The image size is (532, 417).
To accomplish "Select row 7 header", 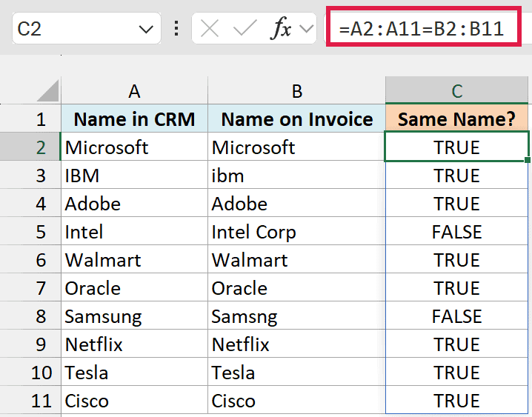I will (x=30, y=288).
